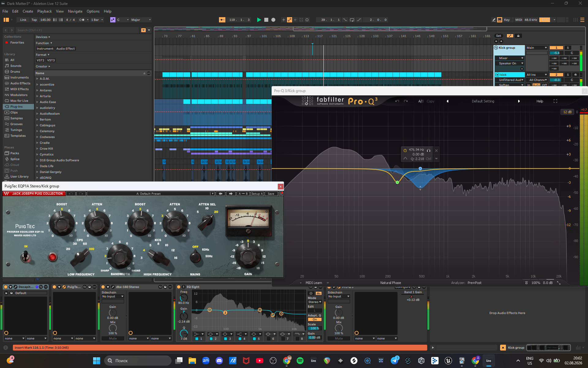
Task: Open the Kick group Main output dropdown
Action: [x=537, y=48]
